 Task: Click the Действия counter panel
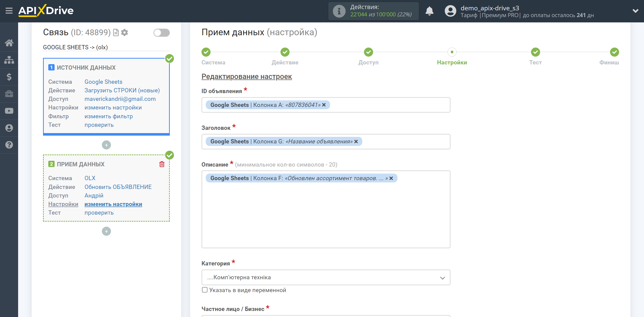373,11
